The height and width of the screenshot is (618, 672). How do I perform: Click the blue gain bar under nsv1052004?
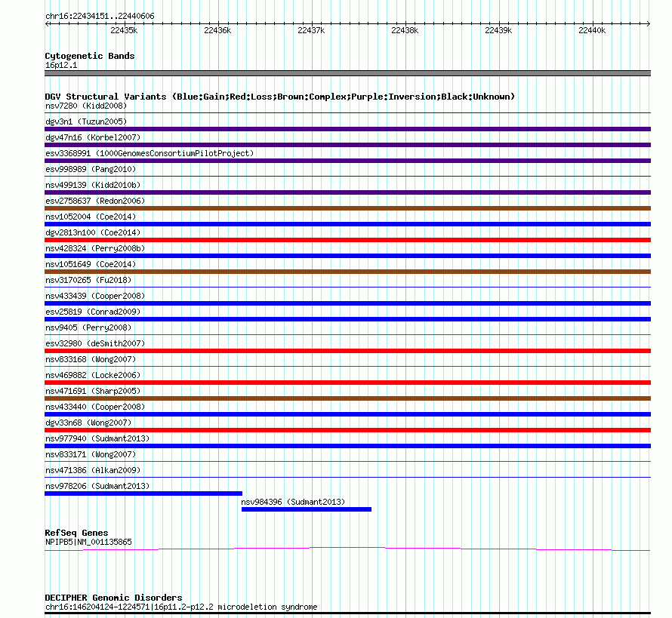[x=347, y=224]
